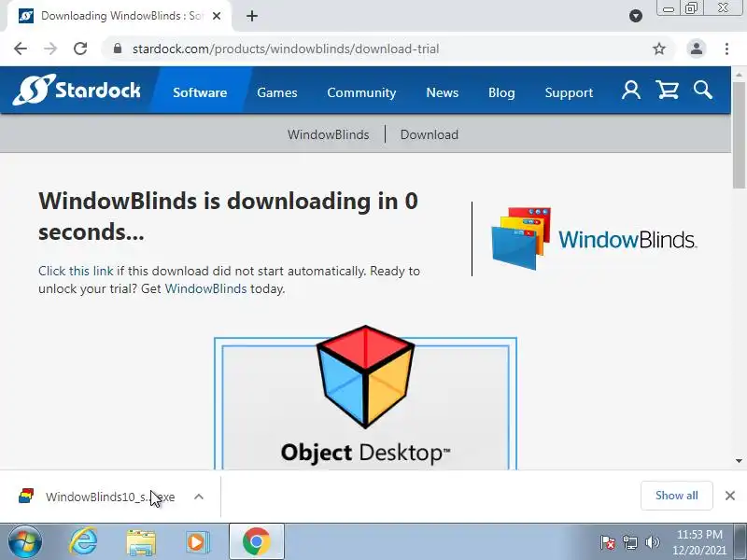This screenshot has width=747, height=560.
Task: Open Windows Explorer folder from taskbar
Action: [x=141, y=542]
